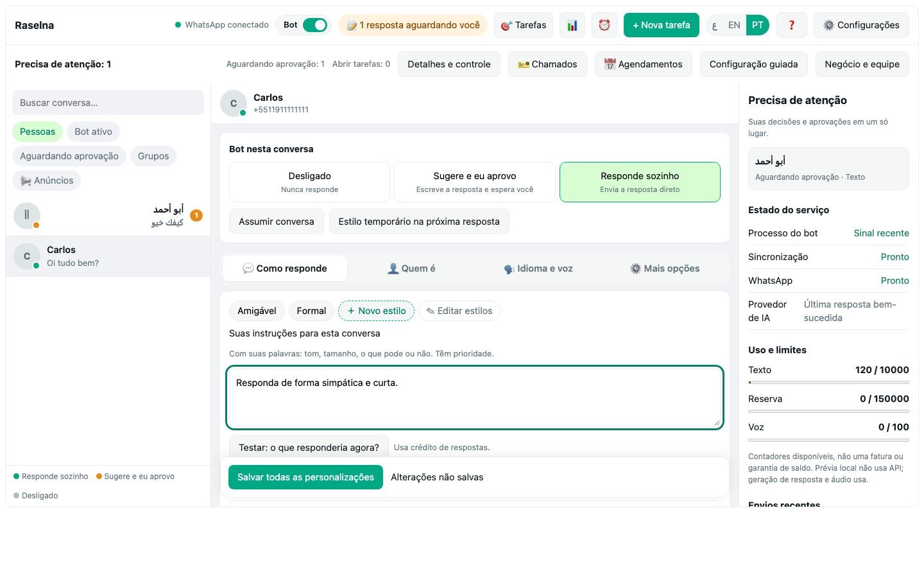Click Estilo temporário na próxima resposta

pos(419,222)
